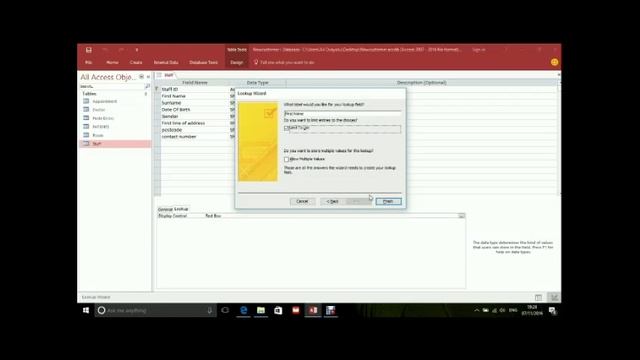The image size is (640, 360).
Task: Click the Cortana circle icon on the taskbar
Action: (x=102, y=310)
